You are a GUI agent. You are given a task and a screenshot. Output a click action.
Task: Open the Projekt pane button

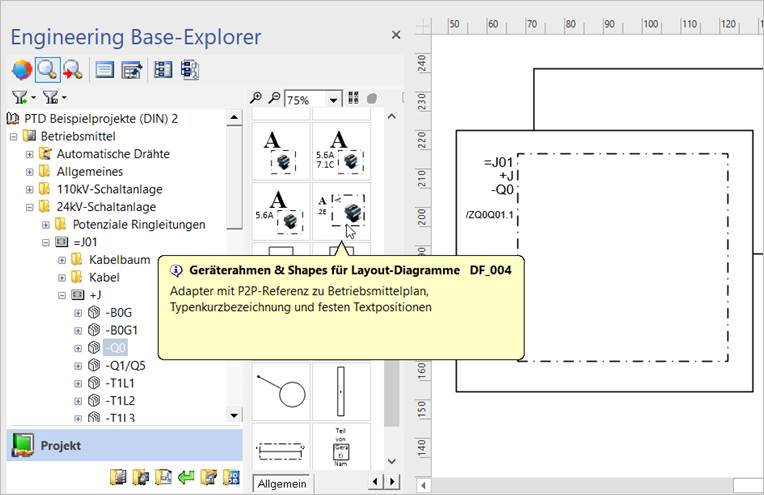(125, 445)
